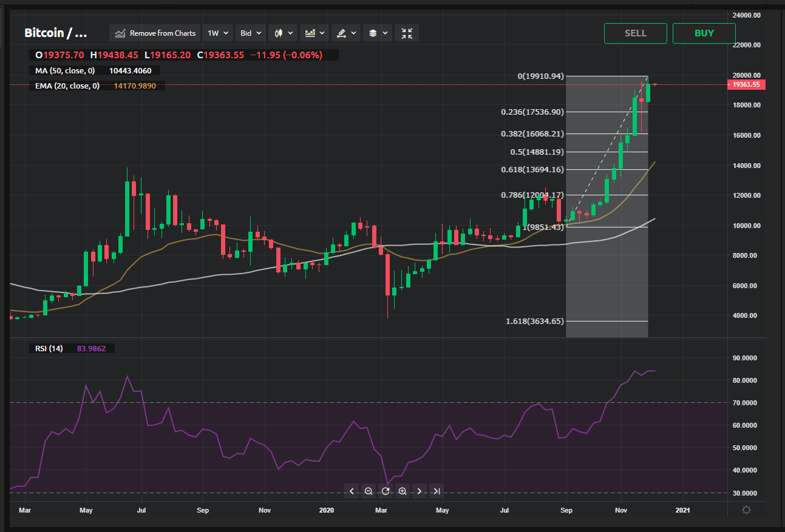Select the RSI (14) indicator label
This screenshot has height=532, width=785.
tap(49, 348)
